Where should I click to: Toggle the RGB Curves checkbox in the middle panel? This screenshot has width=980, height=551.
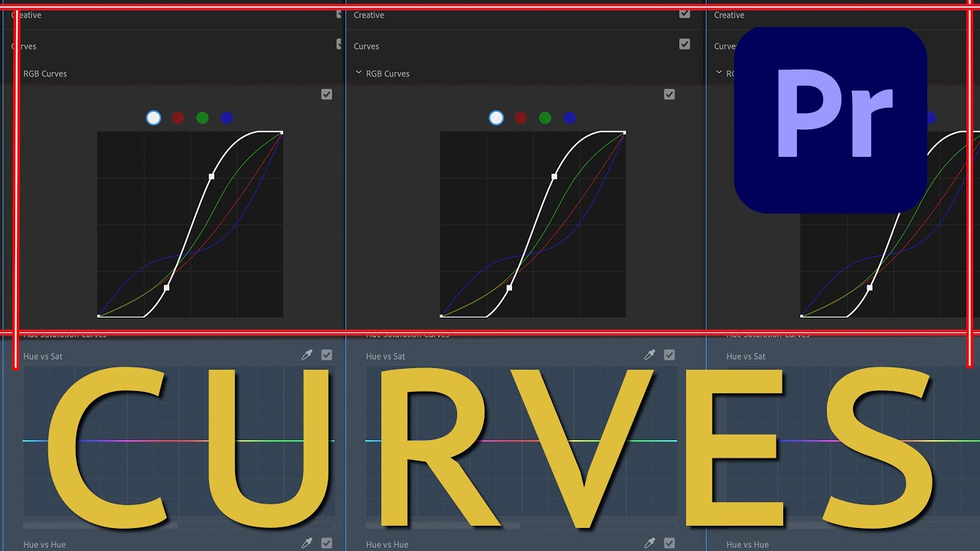click(669, 94)
